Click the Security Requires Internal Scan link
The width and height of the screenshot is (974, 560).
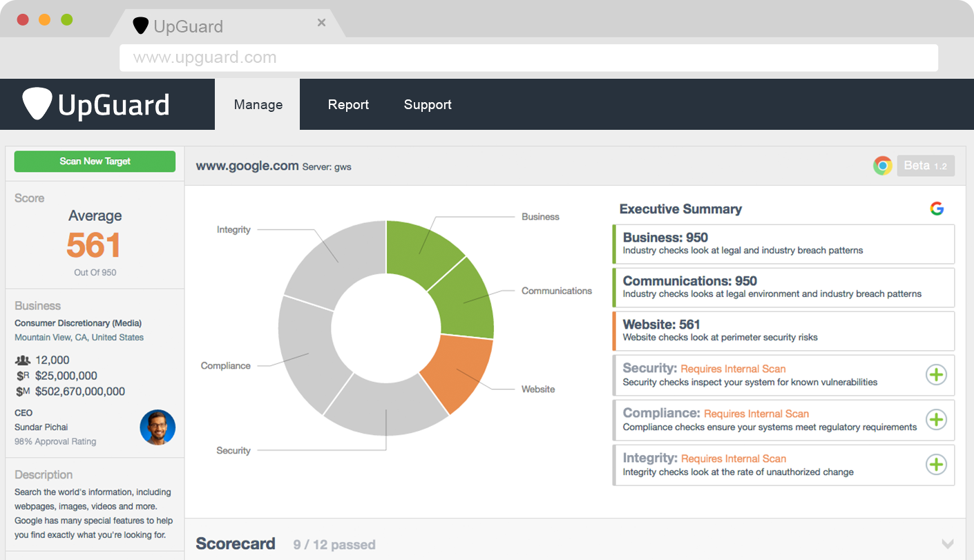tap(733, 369)
